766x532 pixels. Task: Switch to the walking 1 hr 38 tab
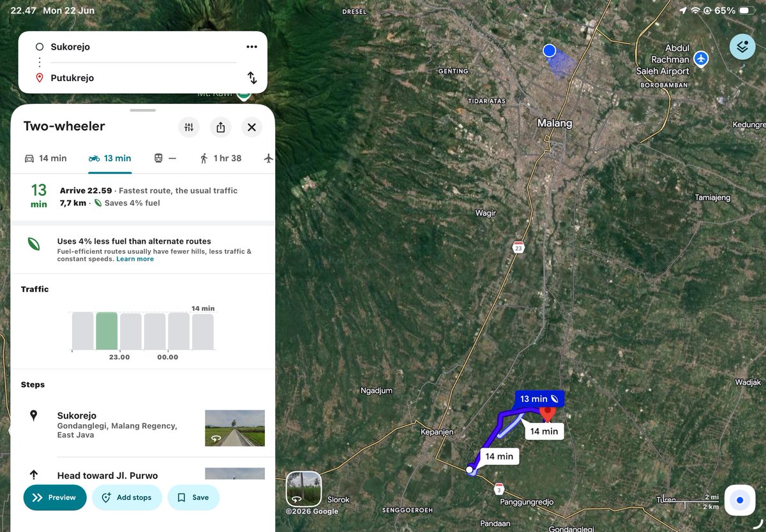[x=221, y=158]
